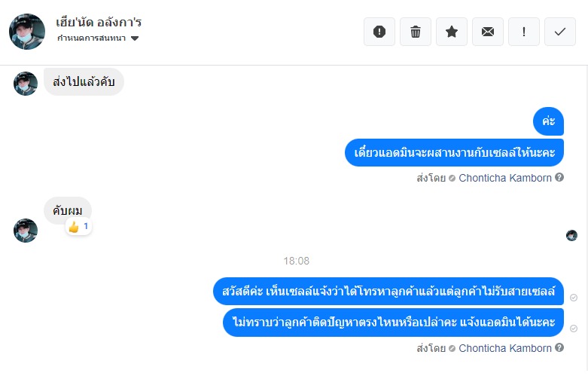Viewport: 588px width, 376px height.
Task: Delete conversation with the trash icon
Action: click(416, 32)
